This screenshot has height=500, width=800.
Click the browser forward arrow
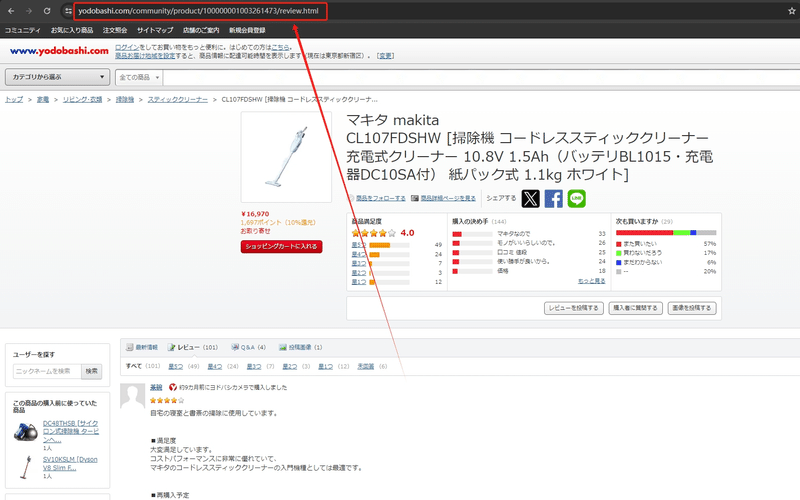(x=29, y=11)
